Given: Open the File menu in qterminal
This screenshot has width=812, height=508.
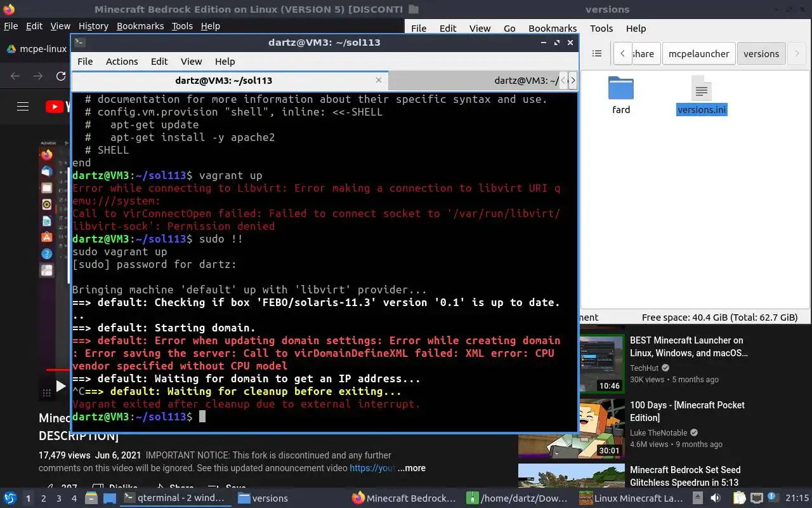Looking at the screenshot, I should [x=85, y=61].
